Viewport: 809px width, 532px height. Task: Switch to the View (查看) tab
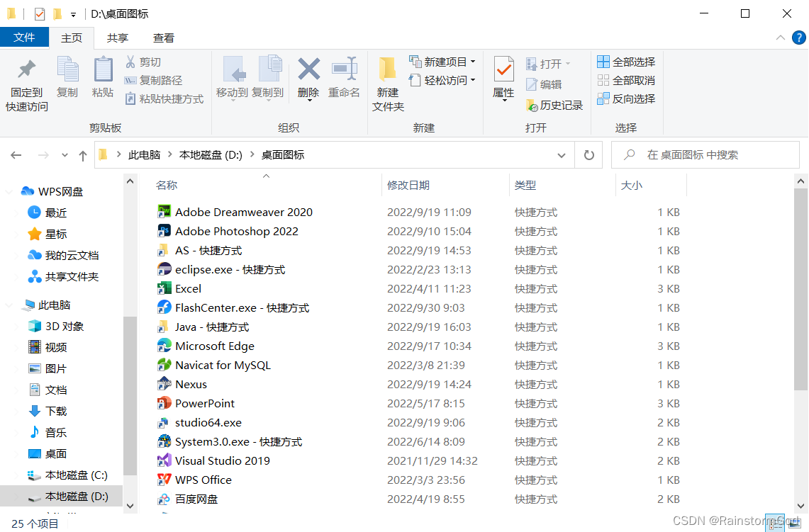coord(164,38)
